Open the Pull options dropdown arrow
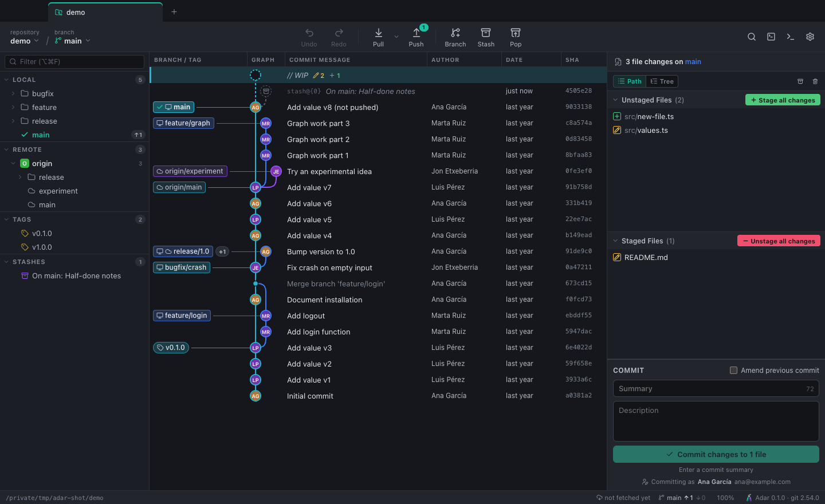The image size is (825, 504). coord(396,37)
